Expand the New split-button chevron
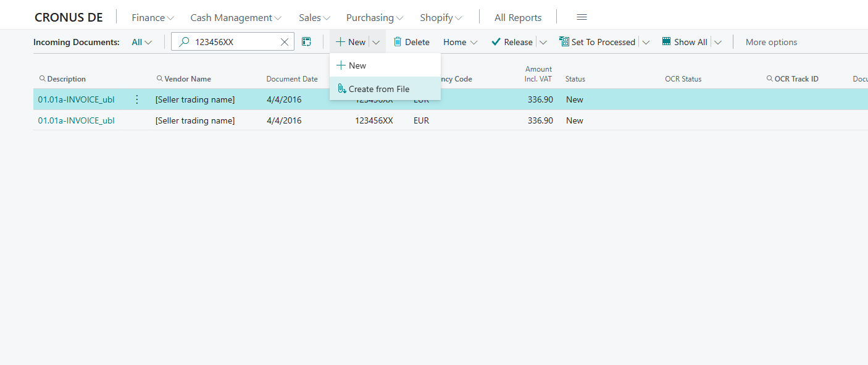The image size is (868, 365). click(x=376, y=41)
